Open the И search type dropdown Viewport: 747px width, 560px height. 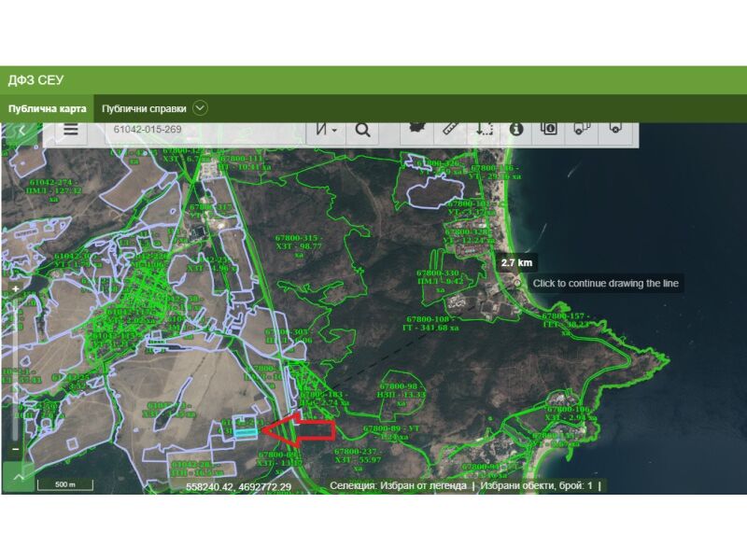point(326,130)
